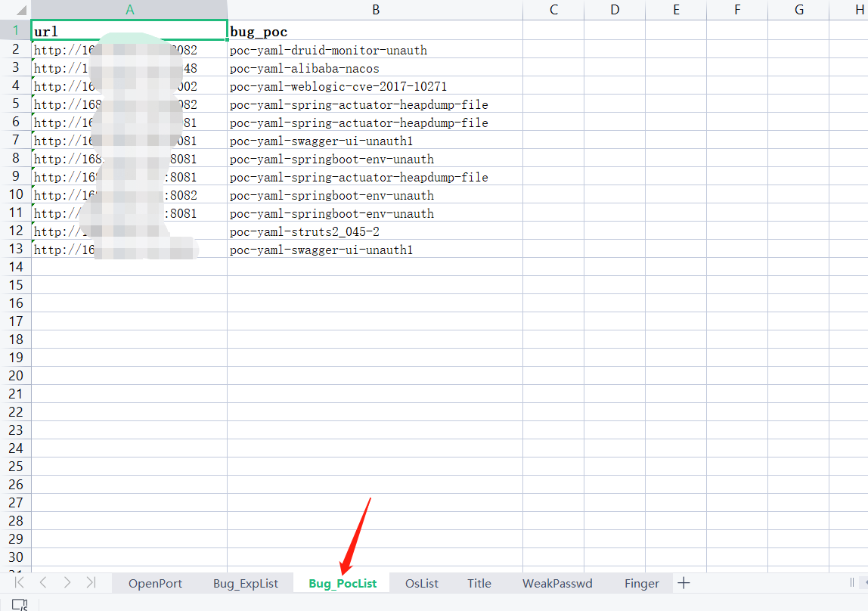The height and width of the screenshot is (611, 868).
Task: Select row 5 'poc-yaml-spring-actuator-heapdump-file' cell
Action: 375,104
